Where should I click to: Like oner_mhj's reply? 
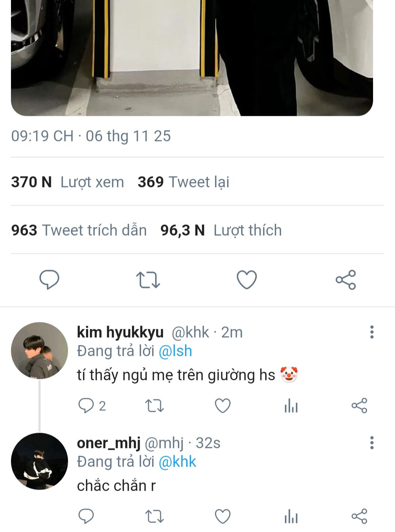[x=222, y=516]
